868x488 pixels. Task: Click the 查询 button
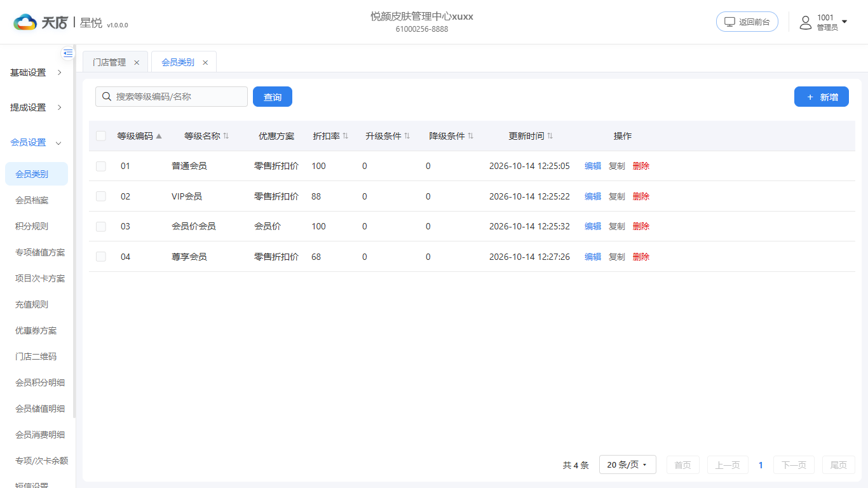pos(273,97)
